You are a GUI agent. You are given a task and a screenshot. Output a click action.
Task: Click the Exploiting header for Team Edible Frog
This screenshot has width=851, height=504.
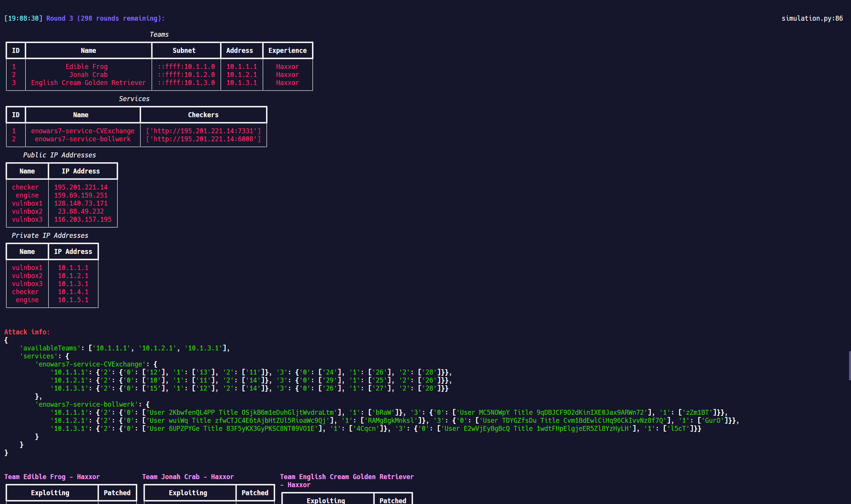click(x=50, y=493)
